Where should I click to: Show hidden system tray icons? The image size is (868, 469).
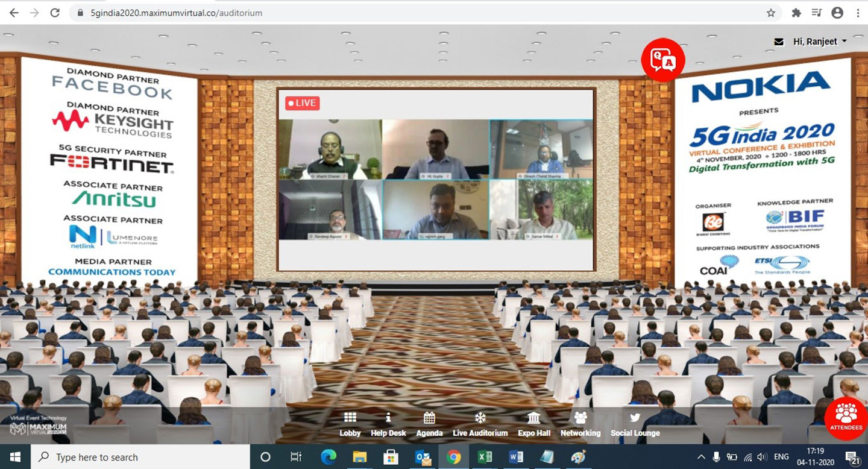[x=701, y=457]
